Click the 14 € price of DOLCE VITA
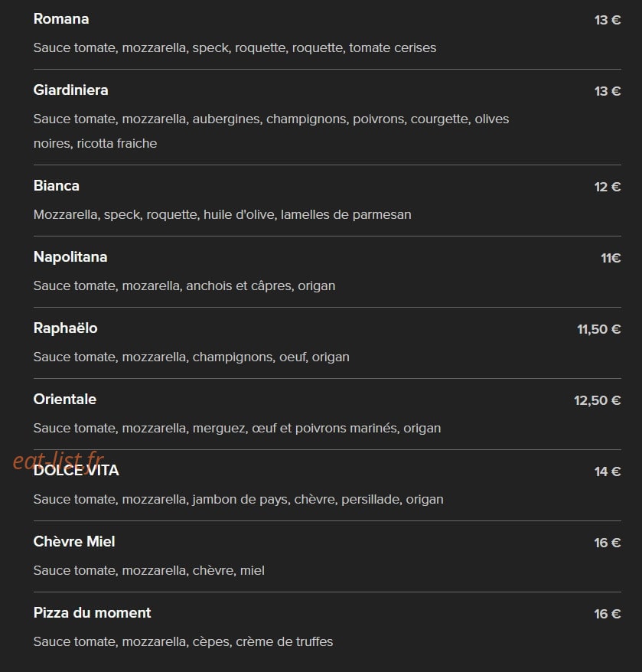The image size is (642, 672). click(x=608, y=471)
